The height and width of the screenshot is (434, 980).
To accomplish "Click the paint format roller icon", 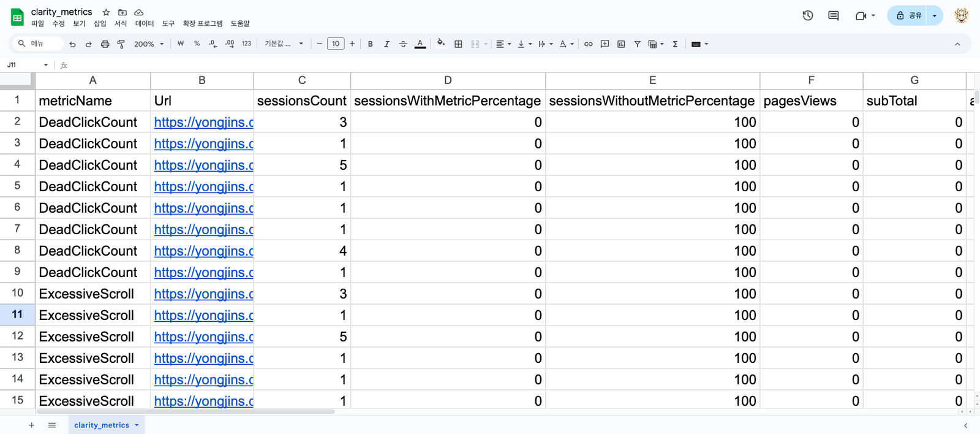I will pos(121,44).
